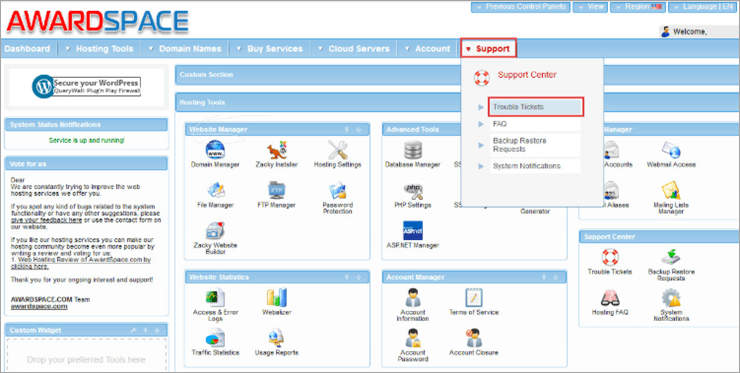Expand Previous Control Panels dropdown
740x373 pixels.
[521, 7]
